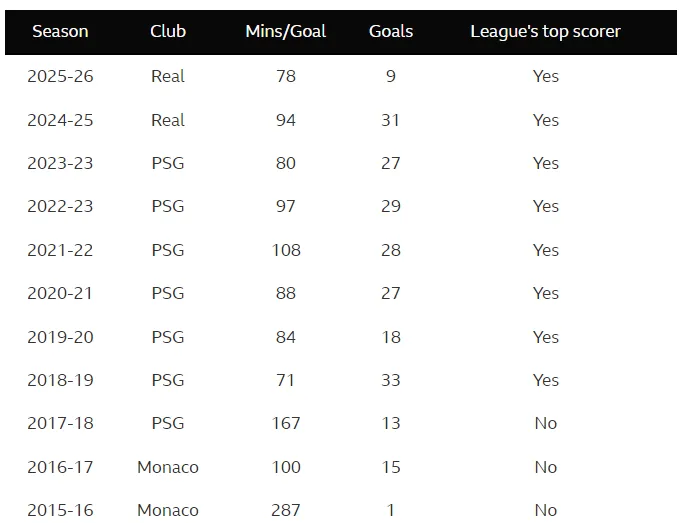Select the 2018-19 season cell

tap(60, 380)
